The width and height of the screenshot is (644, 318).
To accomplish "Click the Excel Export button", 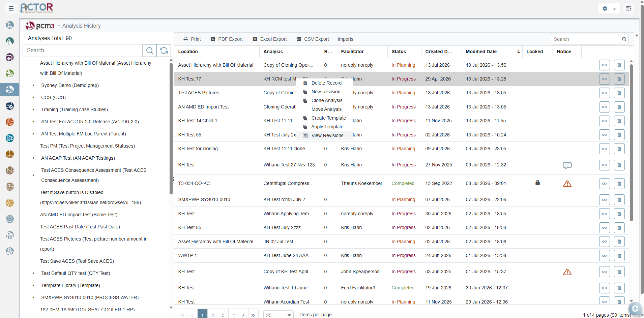I will (270, 39).
